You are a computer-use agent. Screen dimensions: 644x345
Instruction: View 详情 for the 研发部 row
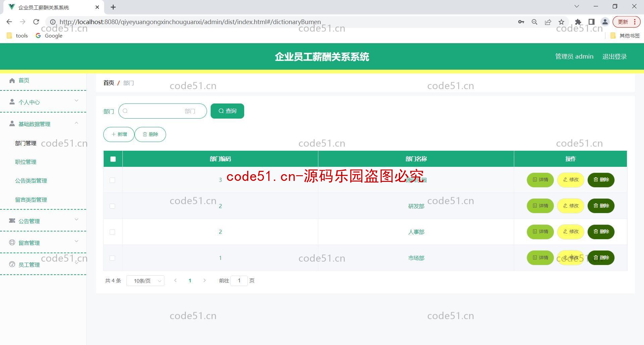point(540,206)
